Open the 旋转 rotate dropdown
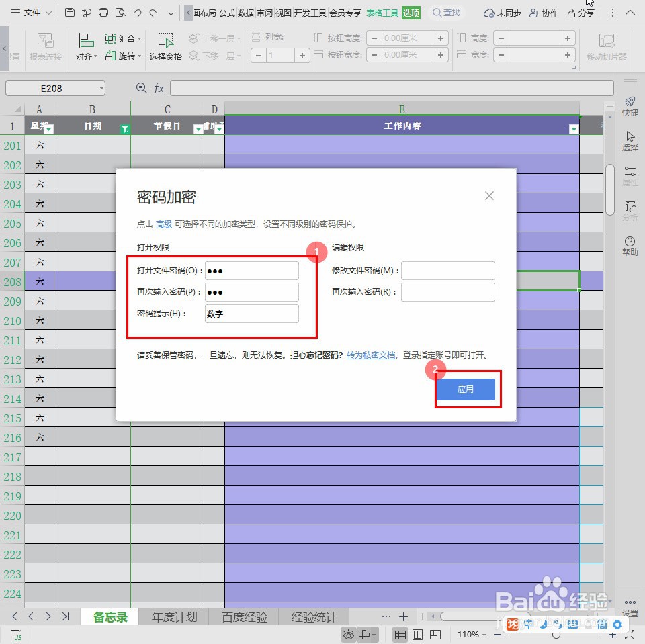The image size is (645, 644). [123, 56]
